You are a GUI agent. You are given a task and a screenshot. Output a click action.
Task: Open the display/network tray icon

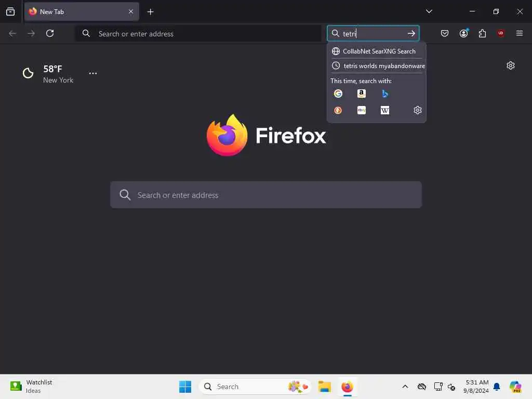(x=438, y=387)
